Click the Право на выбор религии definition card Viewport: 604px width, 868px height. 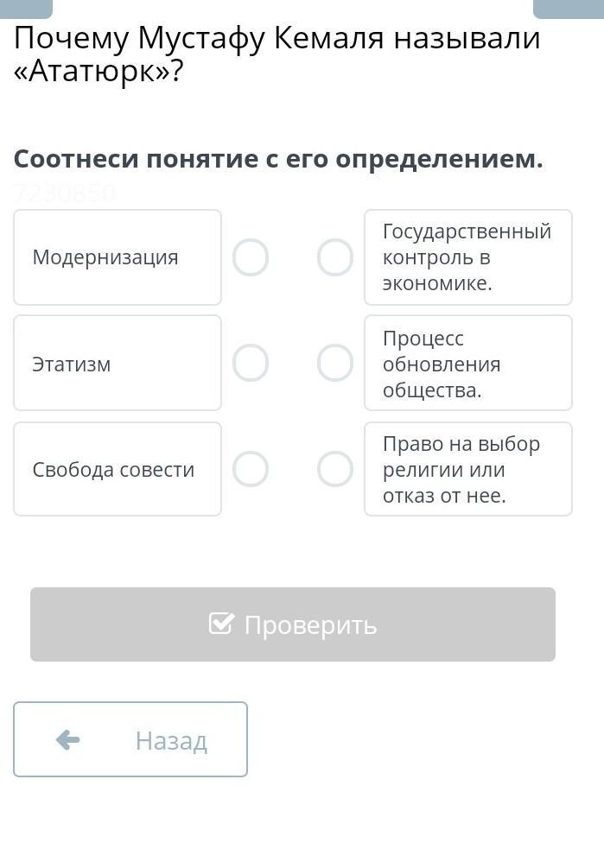(x=467, y=469)
